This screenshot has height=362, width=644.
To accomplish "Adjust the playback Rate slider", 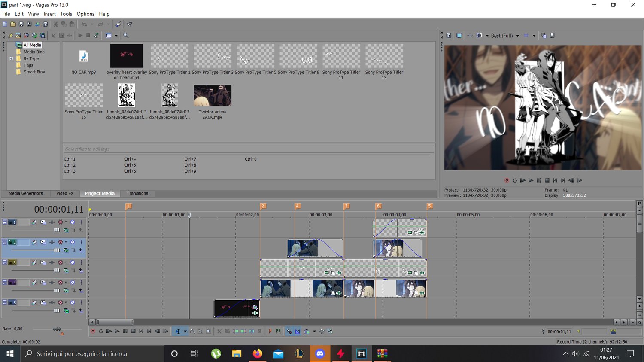I will pos(57,329).
